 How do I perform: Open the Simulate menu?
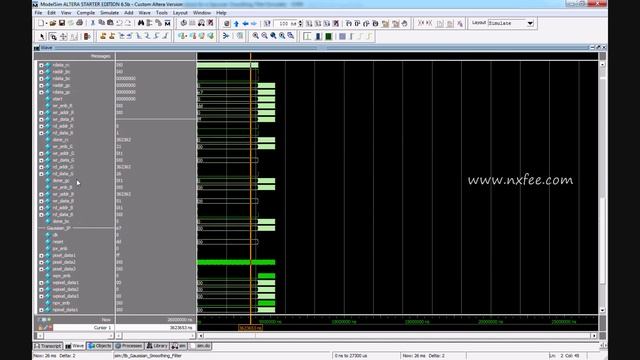point(109,13)
